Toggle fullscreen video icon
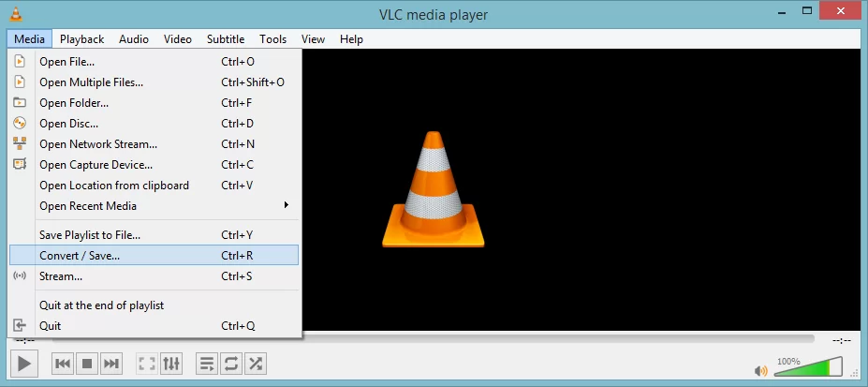Image resolution: width=868 pixels, height=387 pixels. [147, 364]
